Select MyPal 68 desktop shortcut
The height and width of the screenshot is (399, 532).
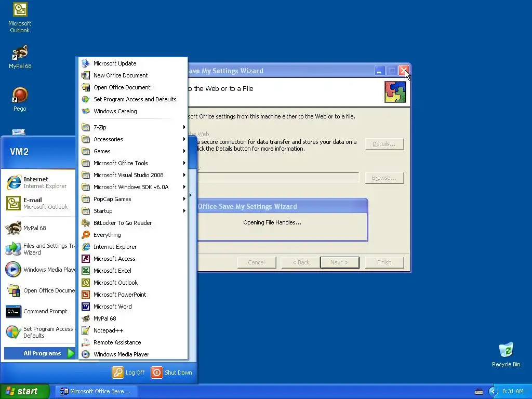[x=20, y=57]
